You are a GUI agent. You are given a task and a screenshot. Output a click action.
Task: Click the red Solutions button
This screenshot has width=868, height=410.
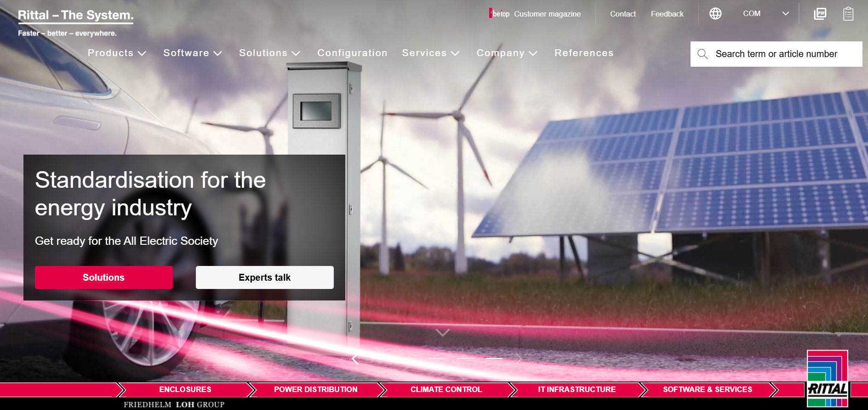tap(104, 277)
